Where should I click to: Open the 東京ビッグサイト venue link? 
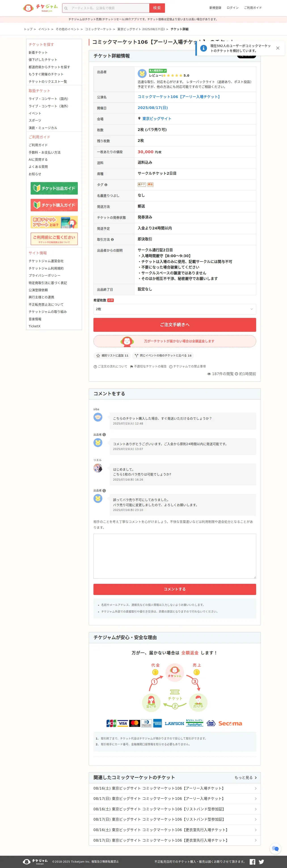(156, 119)
